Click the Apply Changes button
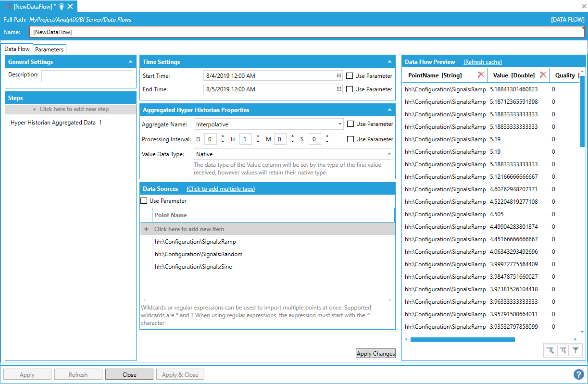The width and height of the screenshot is (588, 384). pos(375,354)
